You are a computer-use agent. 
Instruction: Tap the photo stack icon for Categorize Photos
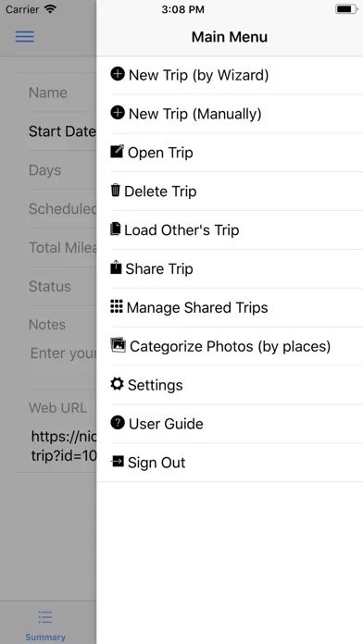click(118, 345)
